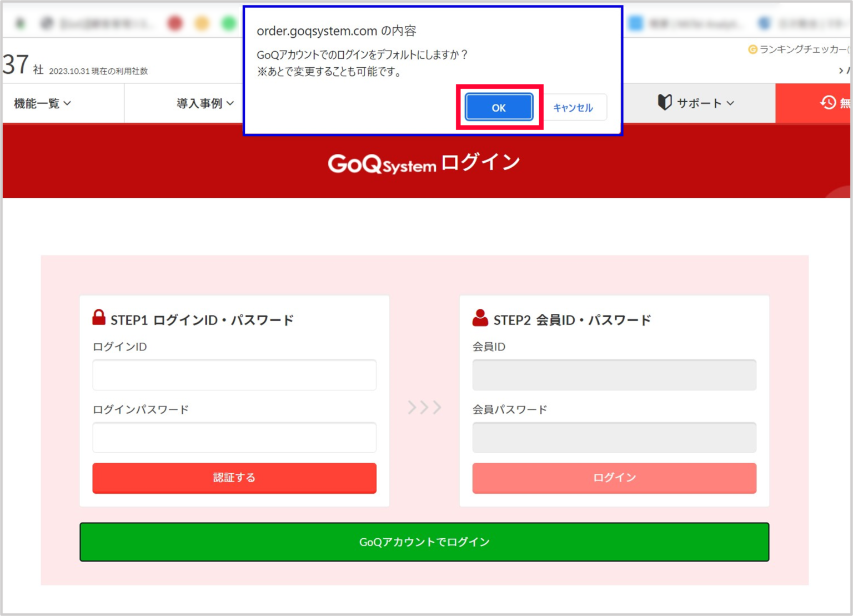This screenshot has height=616, width=853.
Task: Open the ランキングチェッカー link
Action: tap(800, 50)
